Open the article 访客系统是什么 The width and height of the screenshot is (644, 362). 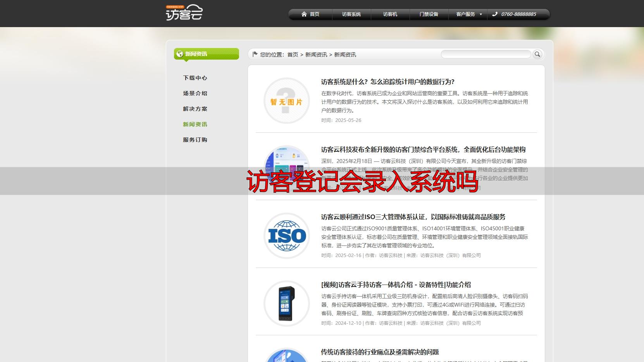pos(387,82)
